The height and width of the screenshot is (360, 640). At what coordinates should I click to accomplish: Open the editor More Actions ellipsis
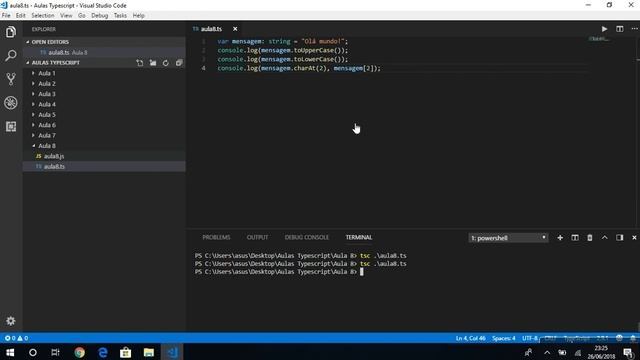coord(634,29)
